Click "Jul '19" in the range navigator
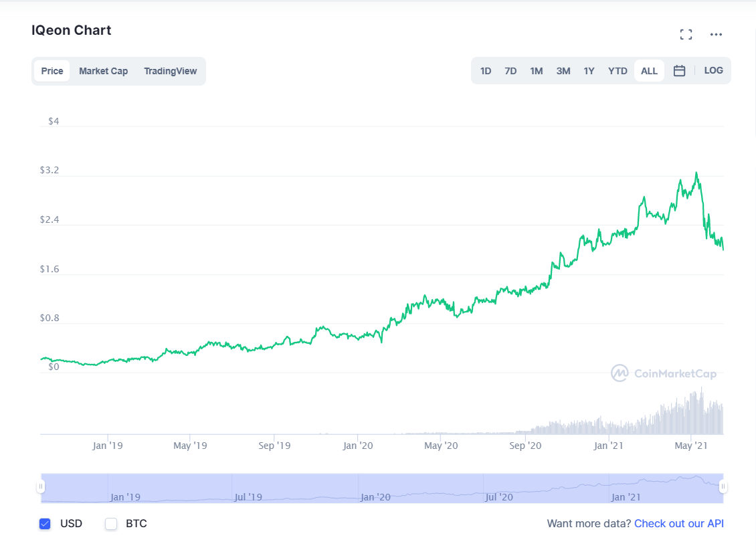The height and width of the screenshot is (560, 756). (x=248, y=497)
